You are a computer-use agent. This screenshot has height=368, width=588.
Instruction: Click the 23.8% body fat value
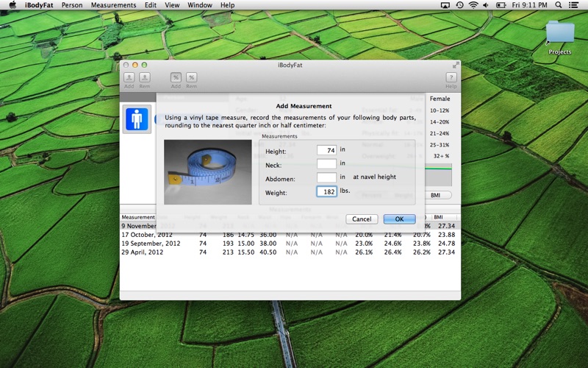422,244
